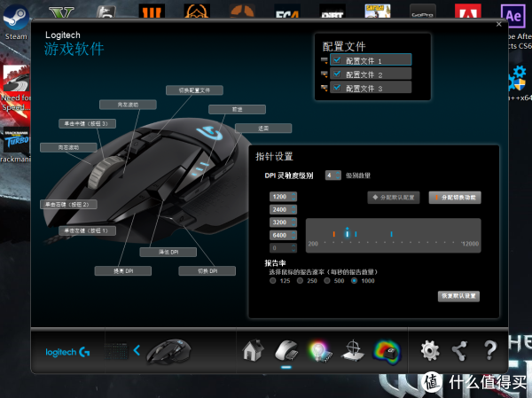Screen dimensions: 532x398
Task: Select the onboard memory customization mouse-chip icon
Action: point(286,350)
